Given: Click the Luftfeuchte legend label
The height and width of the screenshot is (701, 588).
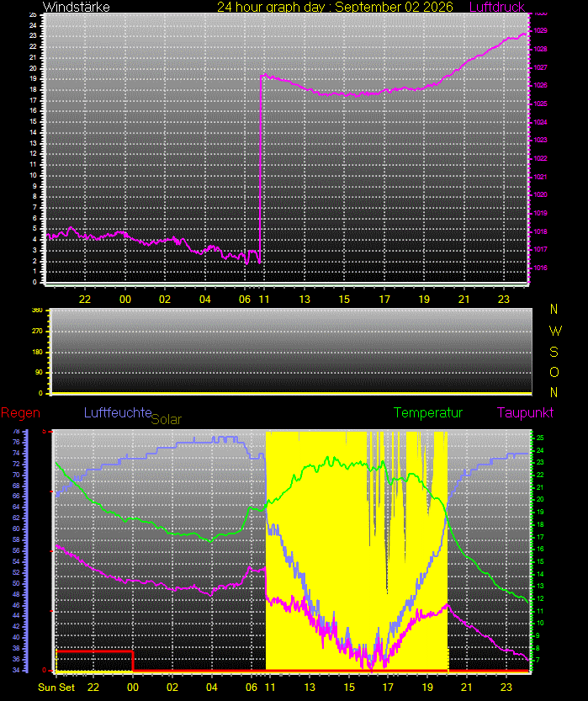Looking at the screenshot, I should click(x=118, y=412).
